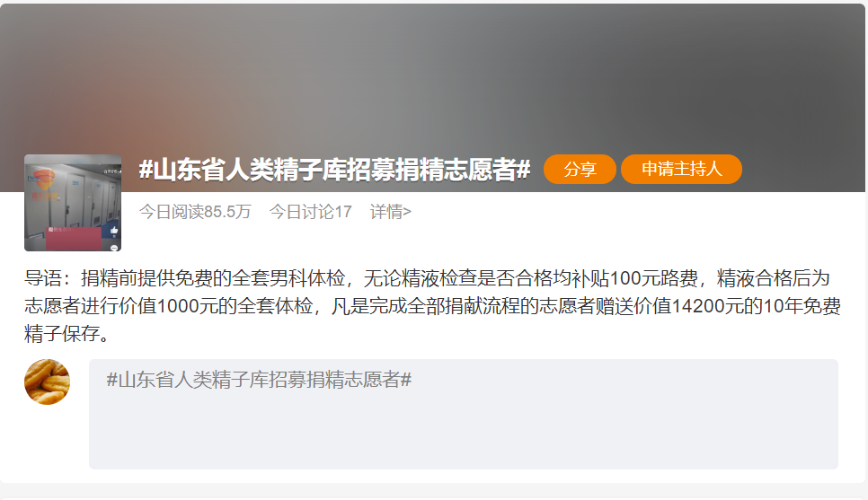This screenshot has height=500, width=868.
Task: Focus the post text input box
Action: (x=464, y=414)
